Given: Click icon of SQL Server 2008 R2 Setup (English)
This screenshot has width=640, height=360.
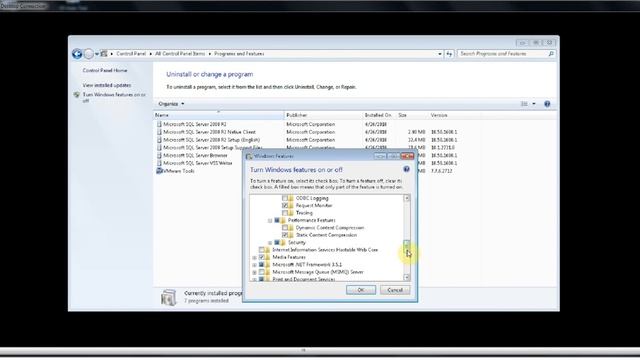Looking at the screenshot, I should [x=159, y=140].
